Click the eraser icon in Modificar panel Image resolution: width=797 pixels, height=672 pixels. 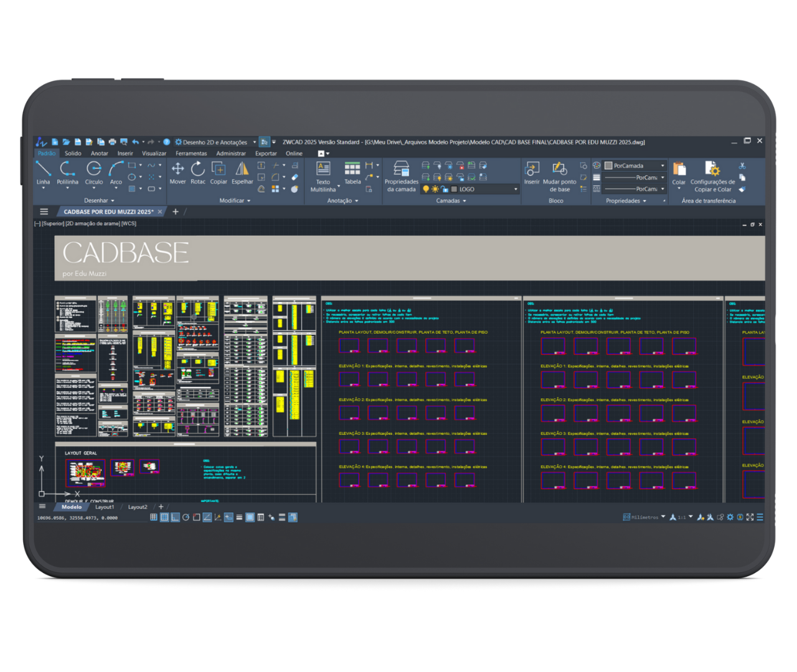[295, 177]
